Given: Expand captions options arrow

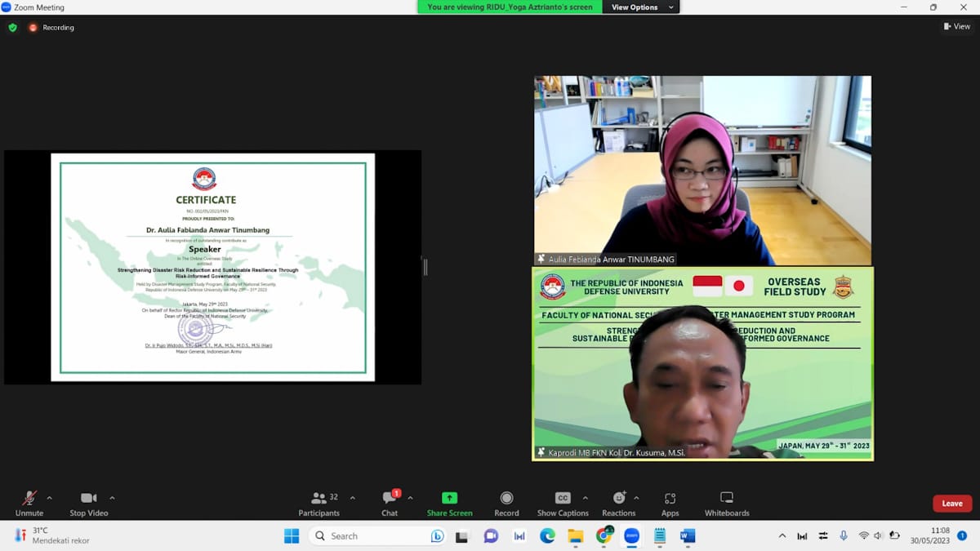Looking at the screenshot, I should tap(585, 498).
